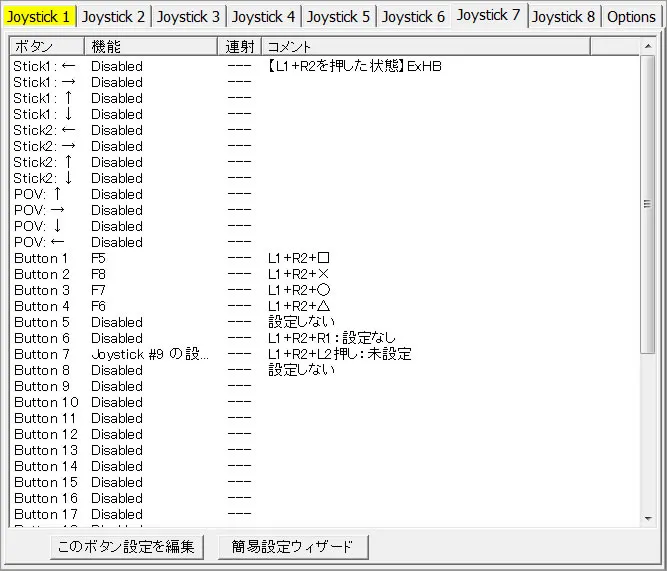This screenshot has width=667, height=571.
Task: Select the Stick1 up arrow row
Action: click(x=324, y=98)
